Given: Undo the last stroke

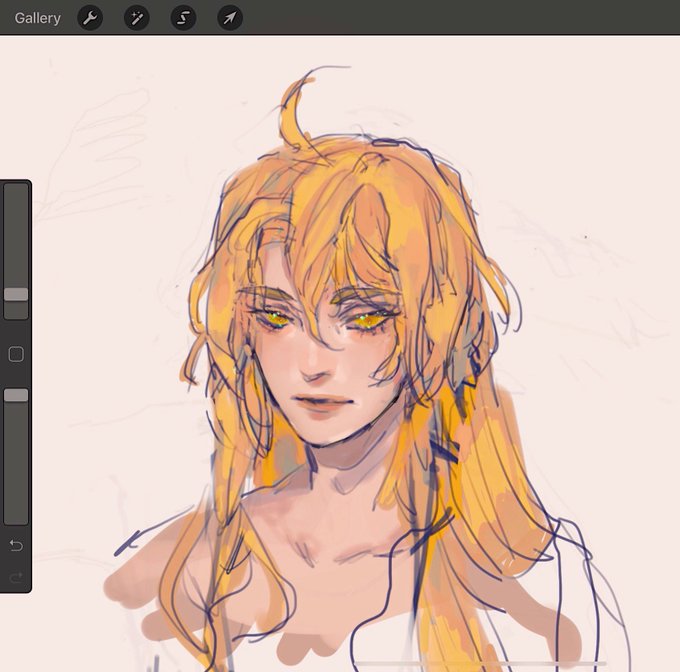Looking at the screenshot, I should click(x=16, y=545).
